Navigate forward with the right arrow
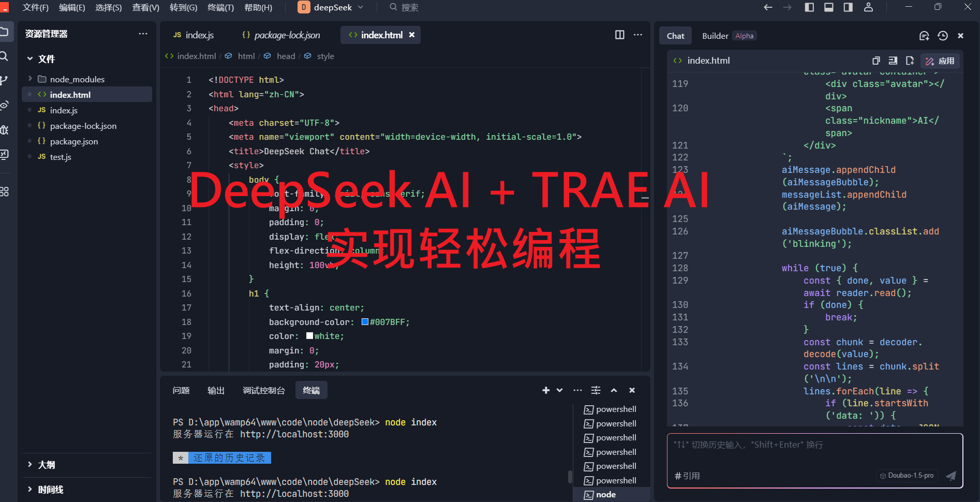Image resolution: width=980 pixels, height=502 pixels. pos(788,7)
